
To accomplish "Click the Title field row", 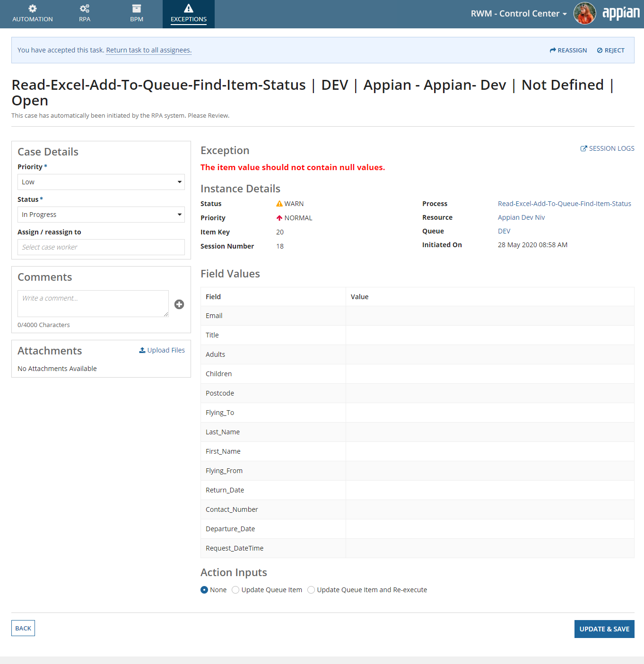I will [x=418, y=335].
